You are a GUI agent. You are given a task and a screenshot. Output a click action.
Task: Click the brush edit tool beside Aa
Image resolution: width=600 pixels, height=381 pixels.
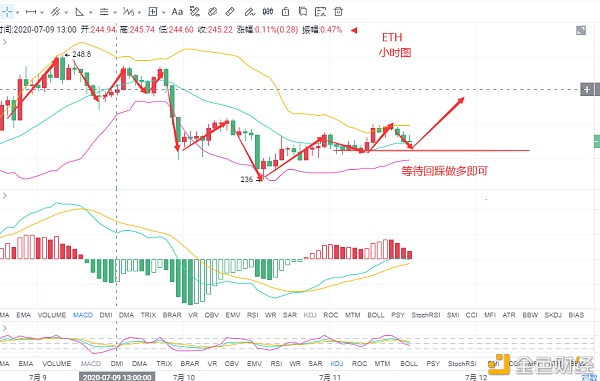(x=195, y=12)
